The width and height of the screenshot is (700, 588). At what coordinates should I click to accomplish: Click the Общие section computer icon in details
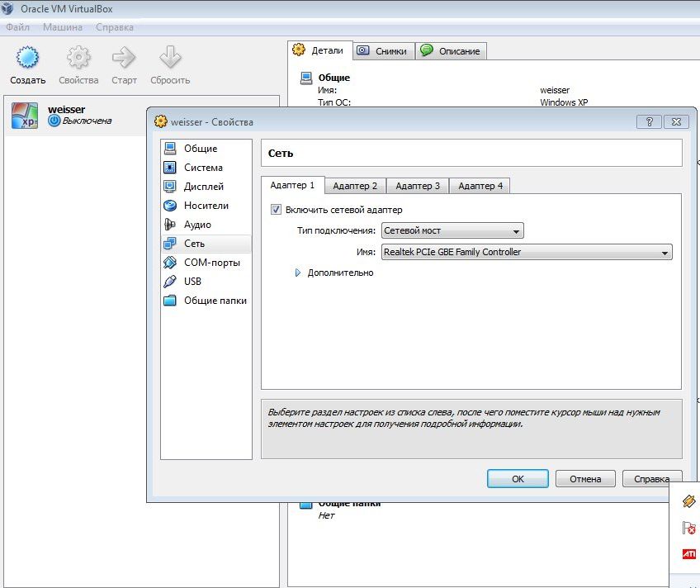(x=306, y=78)
